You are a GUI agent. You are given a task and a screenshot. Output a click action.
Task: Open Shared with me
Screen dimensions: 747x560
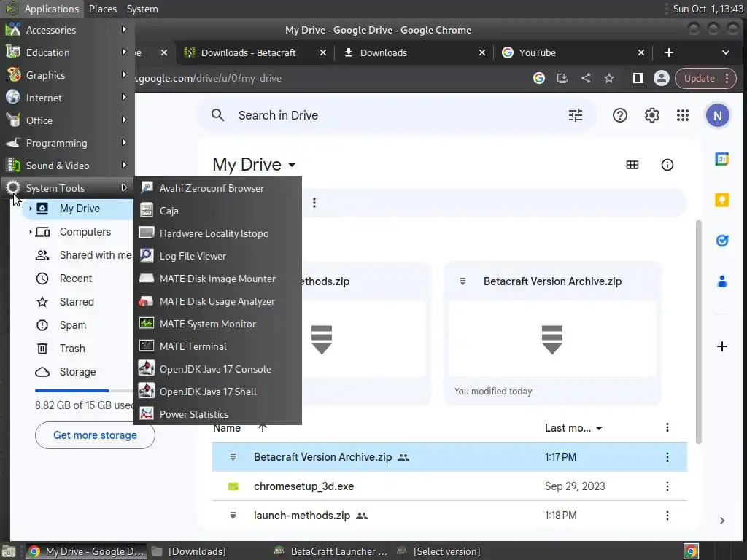(83, 255)
